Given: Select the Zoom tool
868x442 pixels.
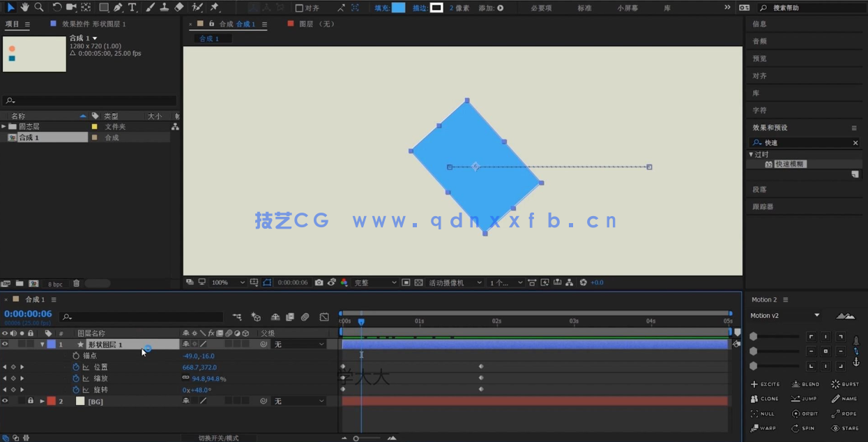Looking at the screenshot, I should click(x=39, y=8).
